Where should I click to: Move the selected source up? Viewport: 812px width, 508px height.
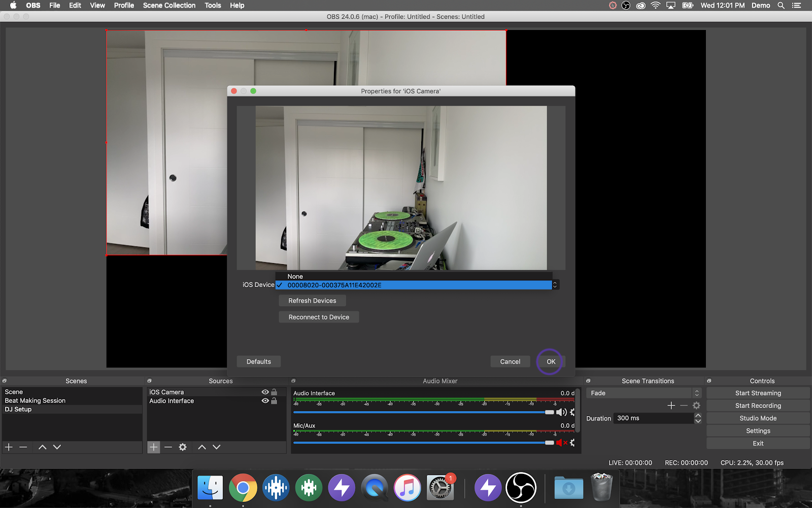(x=202, y=447)
